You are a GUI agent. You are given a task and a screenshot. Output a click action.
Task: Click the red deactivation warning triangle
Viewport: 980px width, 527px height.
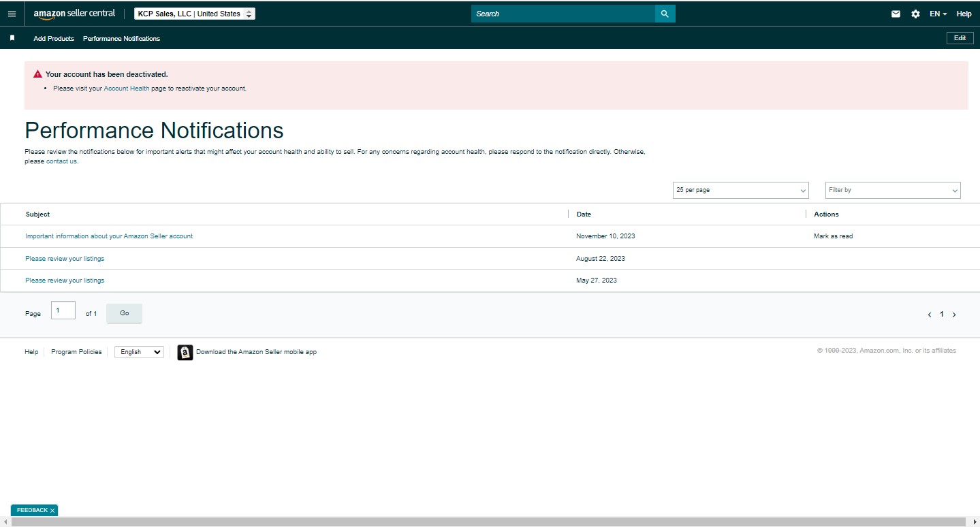coord(37,74)
